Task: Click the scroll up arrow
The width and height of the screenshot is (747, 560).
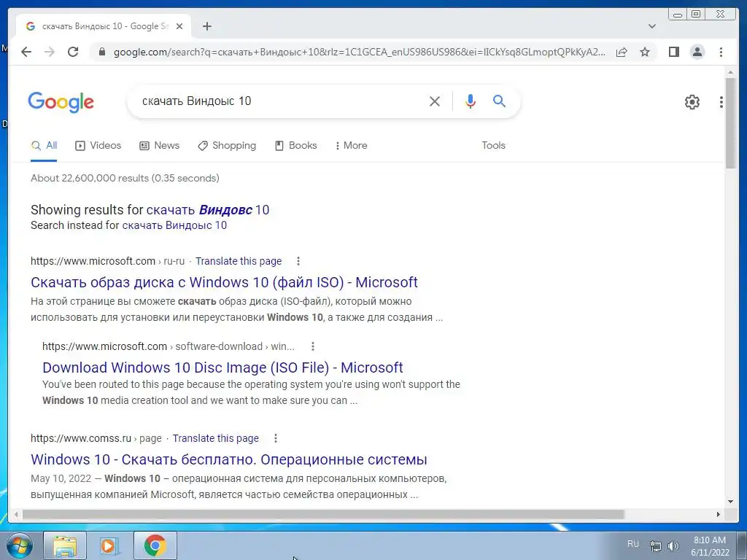Action: (730, 72)
